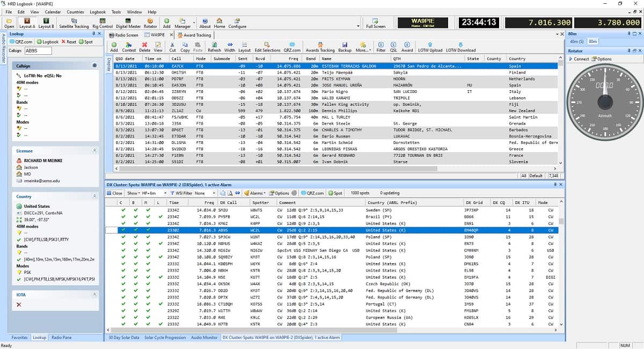Click Reset in the Lookup panel
The image size is (644, 349).
[69, 42]
